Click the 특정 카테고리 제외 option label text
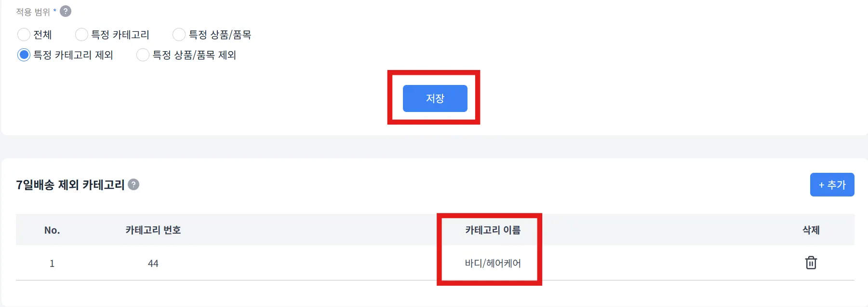Image resolution: width=868 pixels, height=307 pixels. tap(73, 55)
